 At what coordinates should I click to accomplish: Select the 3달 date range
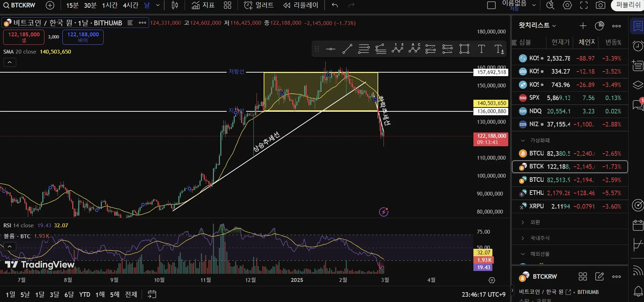click(54, 294)
